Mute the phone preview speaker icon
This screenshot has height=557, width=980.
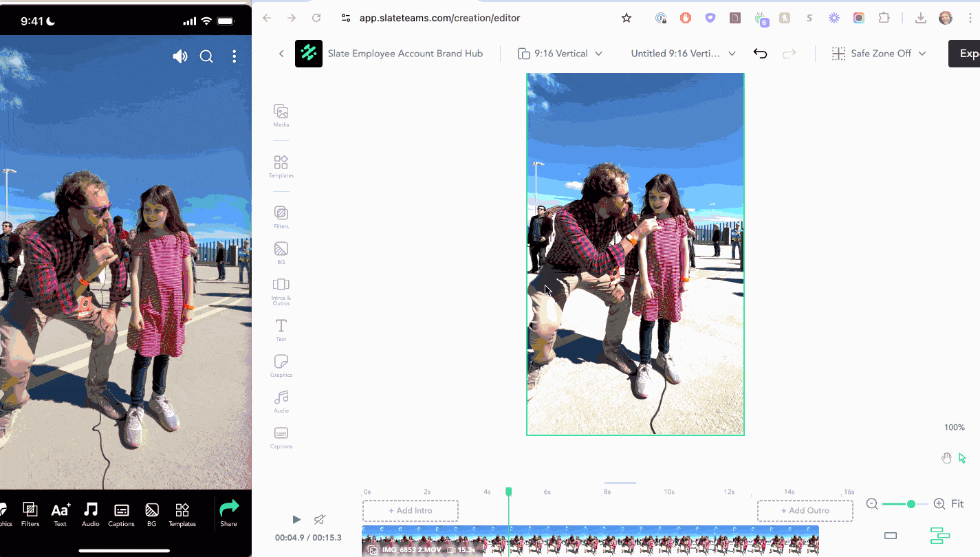(x=180, y=56)
